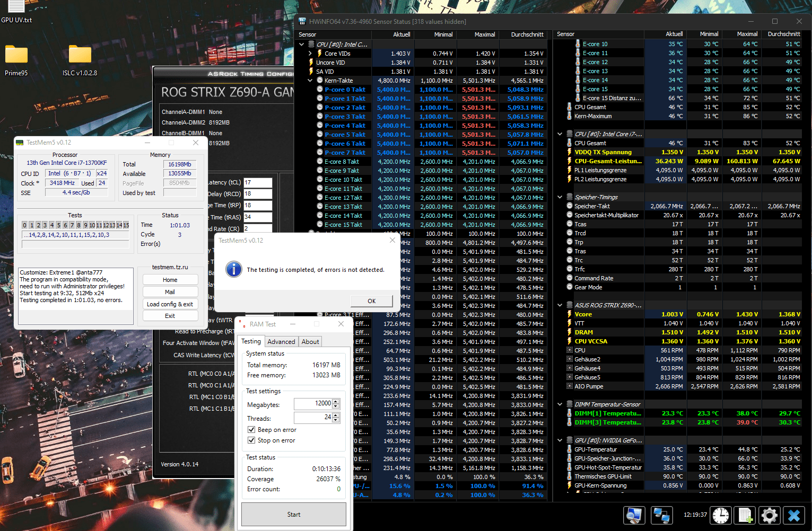The image size is (812, 531).
Task: Collapse the CPU [#0]: Intel C... sensor group
Action: point(302,45)
